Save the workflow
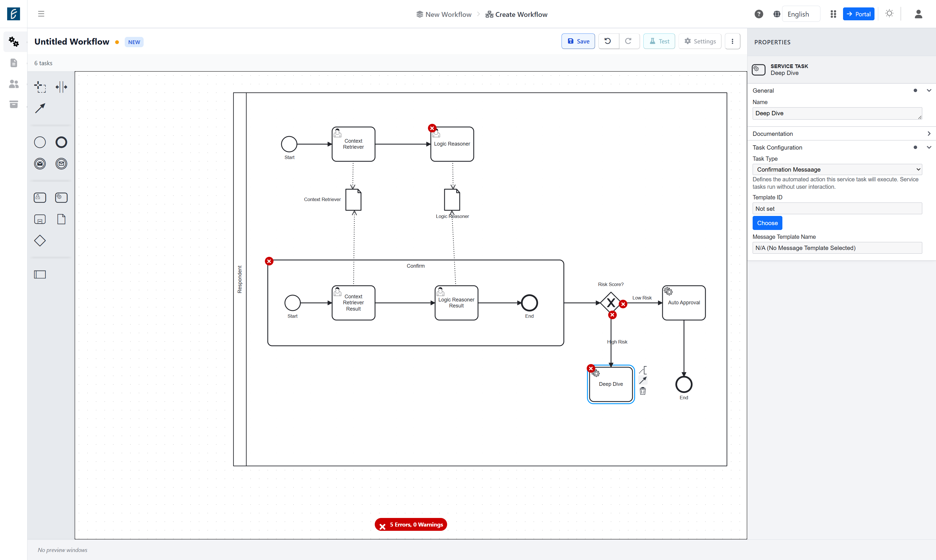Image resolution: width=936 pixels, height=560 pixels. pos(578,41)
